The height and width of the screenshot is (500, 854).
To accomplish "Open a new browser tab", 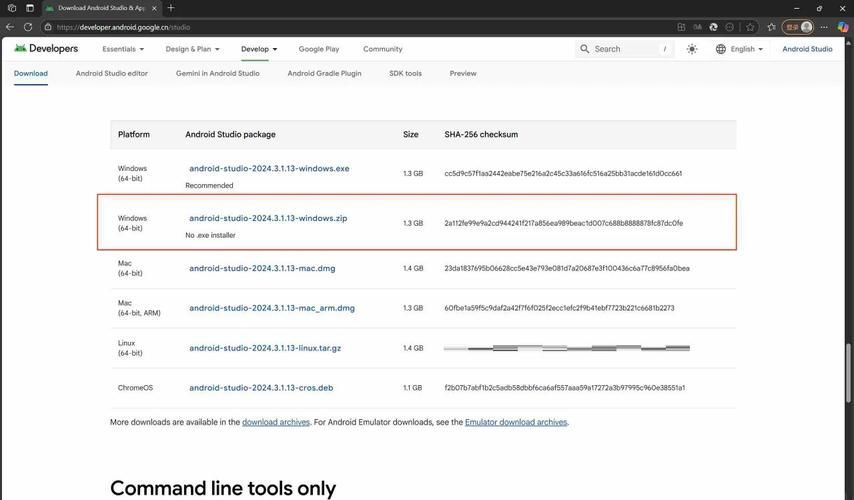I will pos(171,8).
